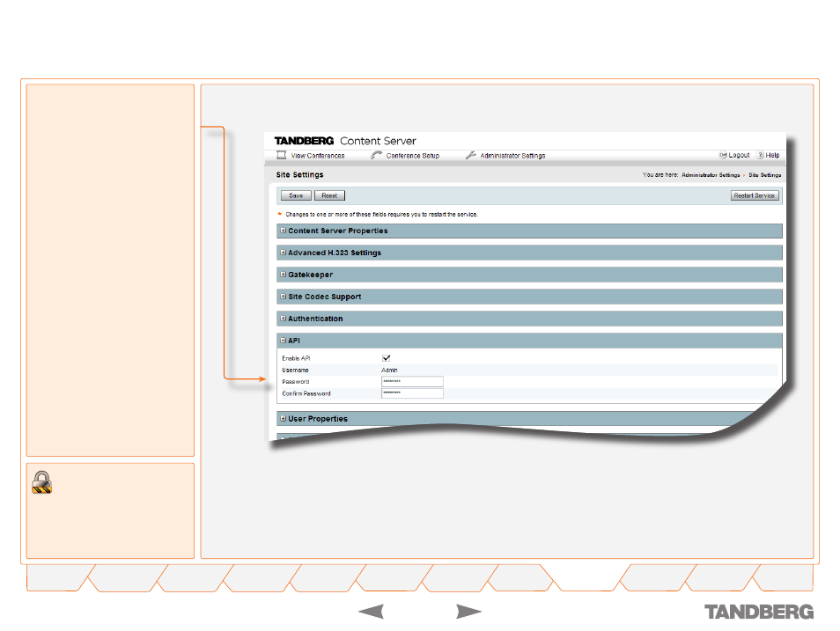This screenshot has height=631, width=840.
Task: Click the Help question mark icon
Action: point(760,156)
